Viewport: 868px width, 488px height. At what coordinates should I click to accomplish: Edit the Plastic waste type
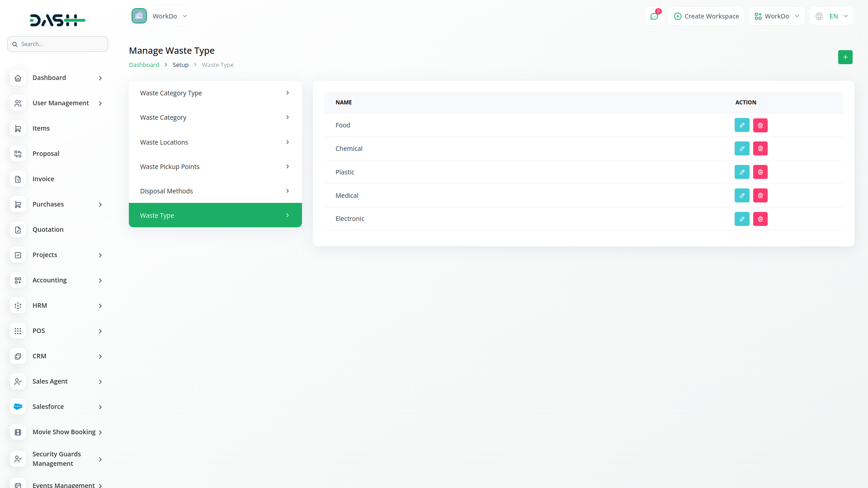(742, 172)
